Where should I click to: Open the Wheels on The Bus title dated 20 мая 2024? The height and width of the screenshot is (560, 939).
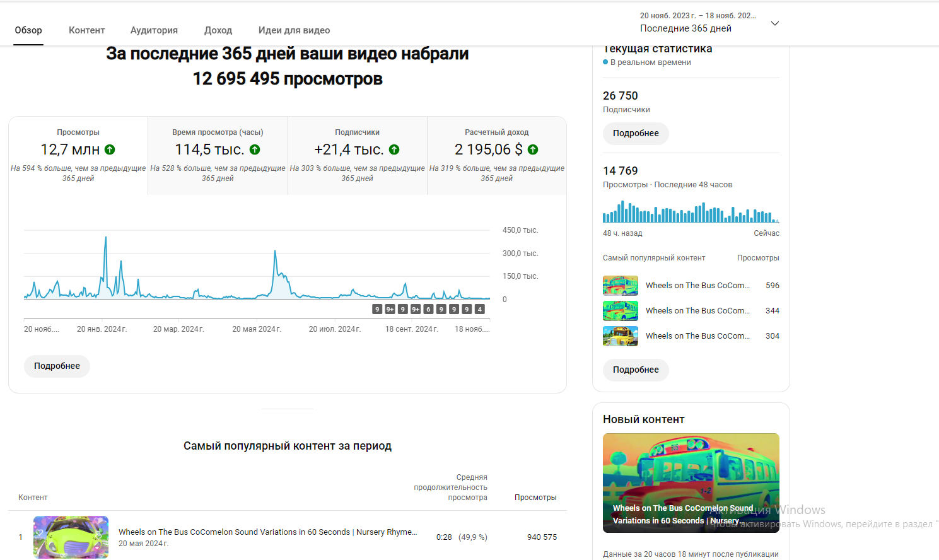[x=267, y=532]
